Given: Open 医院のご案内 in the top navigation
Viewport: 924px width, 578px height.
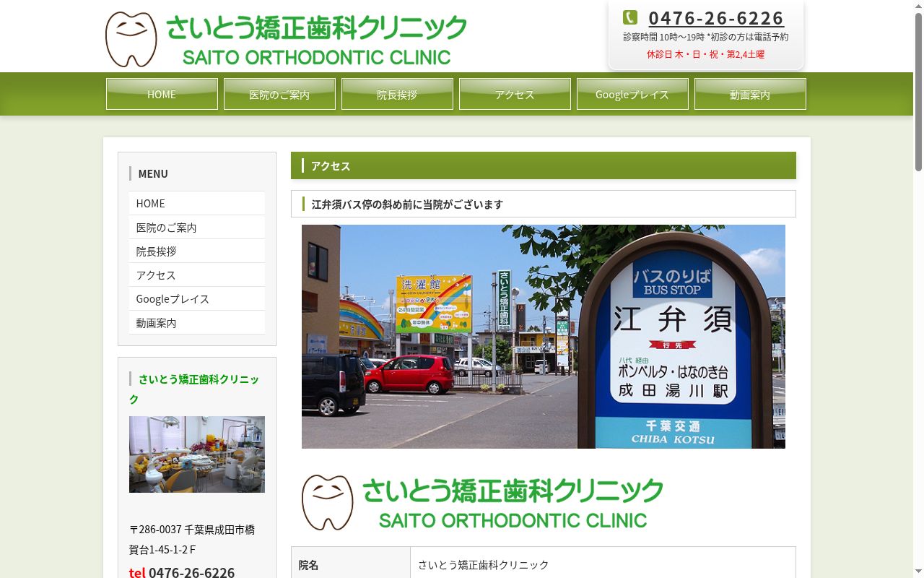Looking at the screenshot, I should 279,94.
